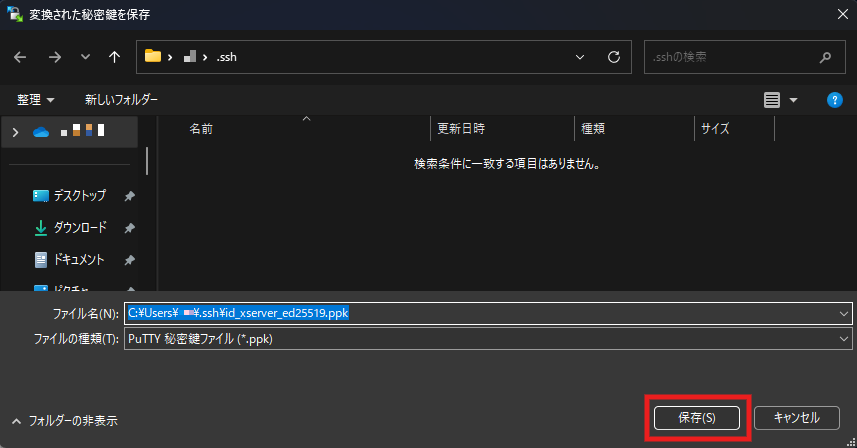Change the view layout icon

[771, 100]
